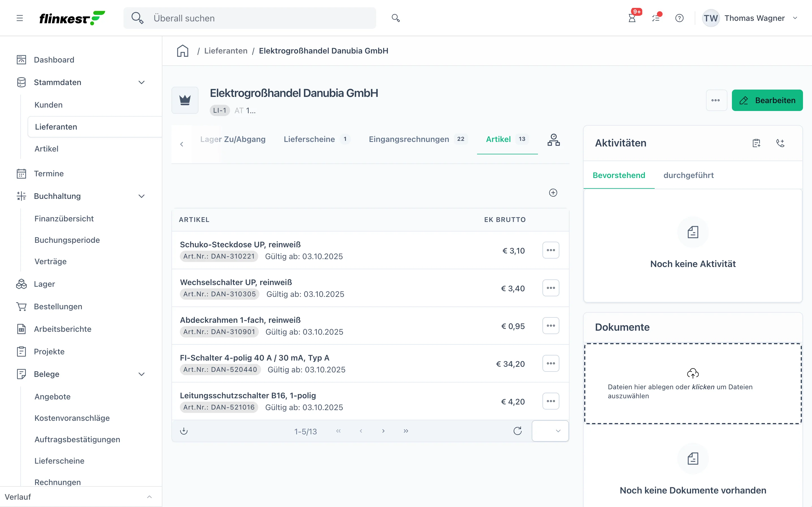This screenshot has width=812, height=507.
Task: Switch to the durchgeführt activities tab
Action: pos(689,175)
